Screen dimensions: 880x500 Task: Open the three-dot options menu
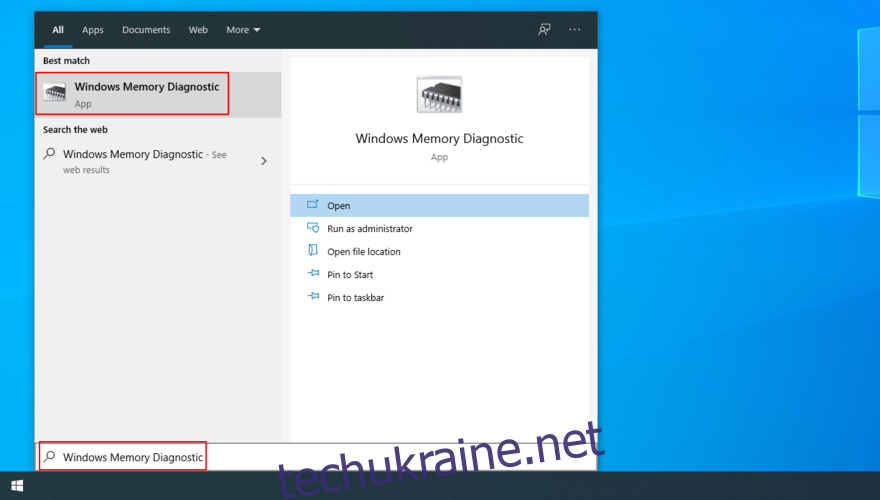click(x=574, y=29)
